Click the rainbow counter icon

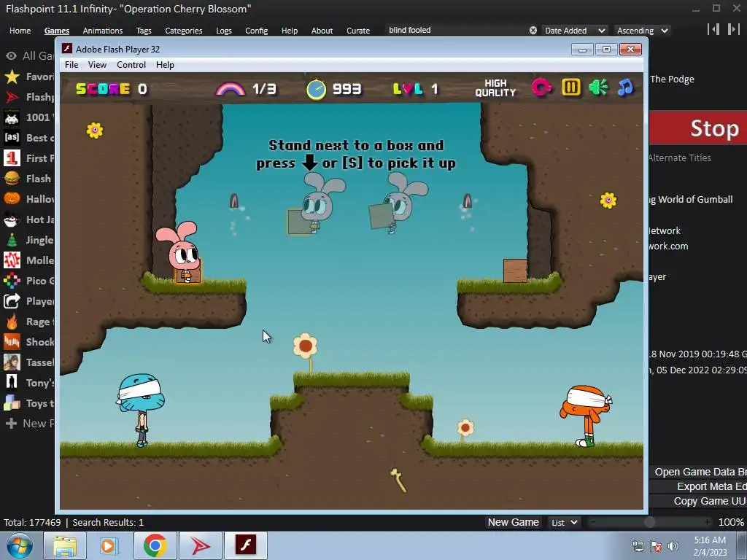pyautogui.click(x=231, y=88)
